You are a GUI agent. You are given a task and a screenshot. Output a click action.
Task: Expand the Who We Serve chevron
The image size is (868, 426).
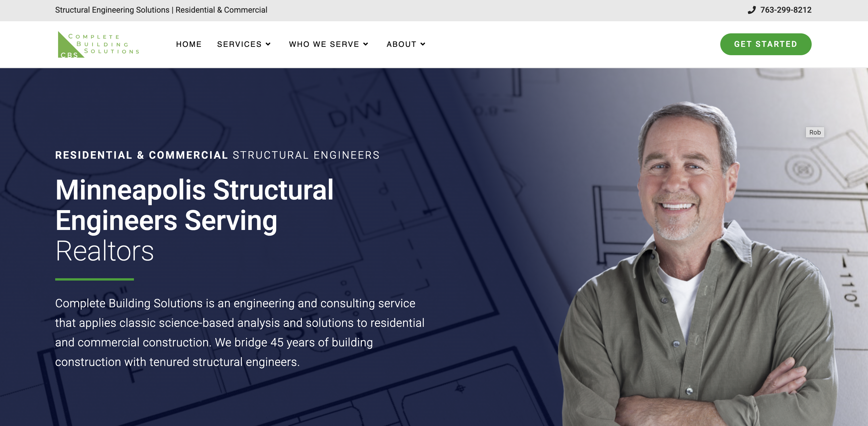366,44
